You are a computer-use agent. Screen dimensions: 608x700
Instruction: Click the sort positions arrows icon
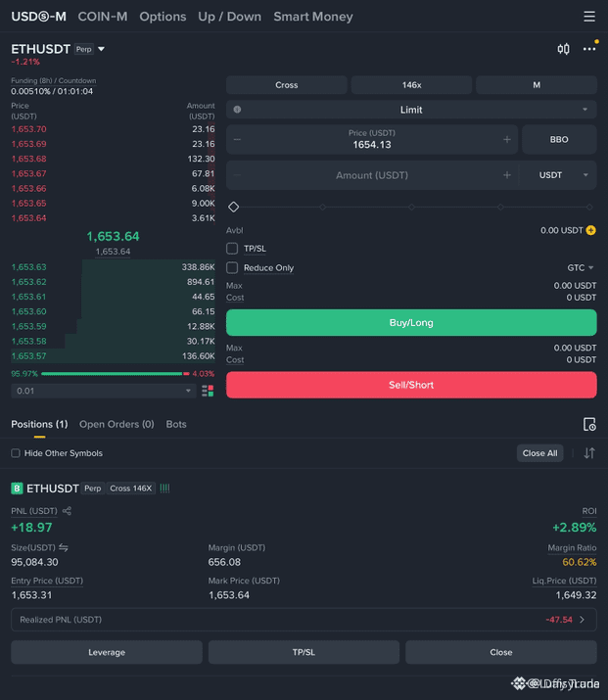point(589,453)
